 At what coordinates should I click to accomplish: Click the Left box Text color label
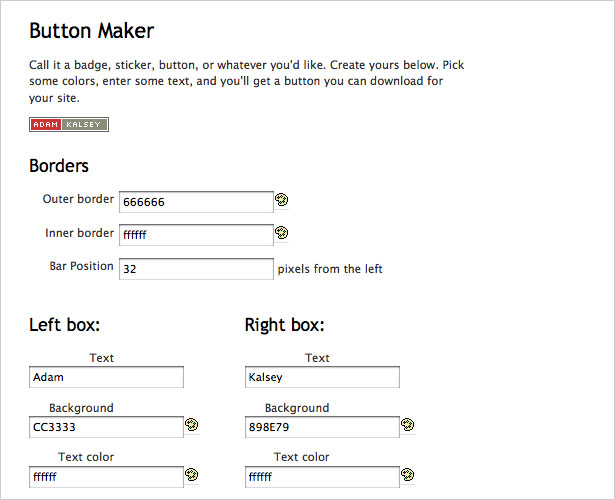(86, 457)
